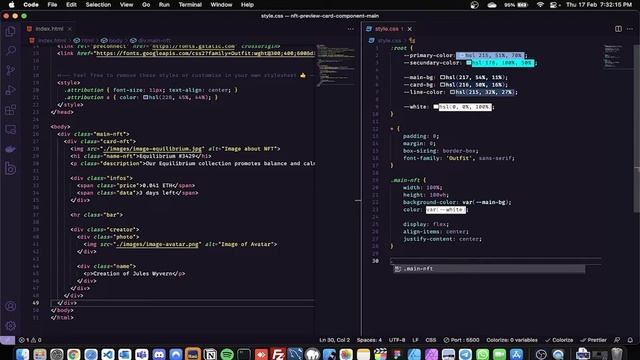The height and width of the screenshot is (360, 640).
Task: Open color picker for --secundary-color swatch
Action: (469, 62)
